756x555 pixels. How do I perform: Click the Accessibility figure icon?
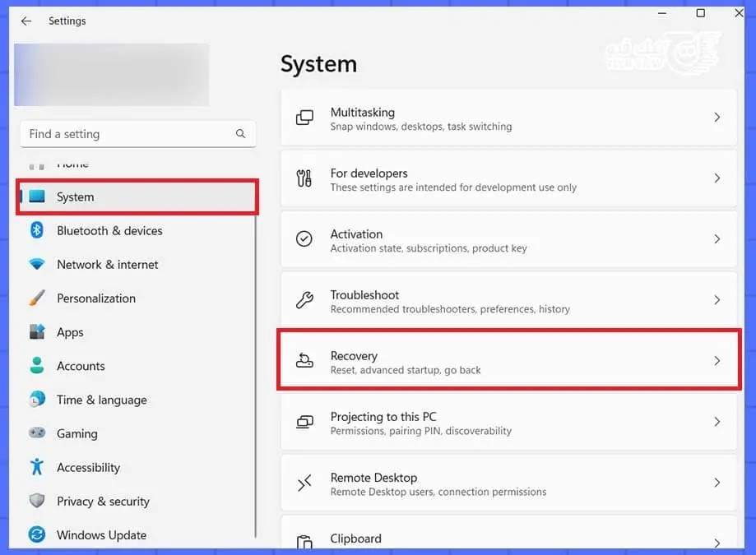(37, 467)
